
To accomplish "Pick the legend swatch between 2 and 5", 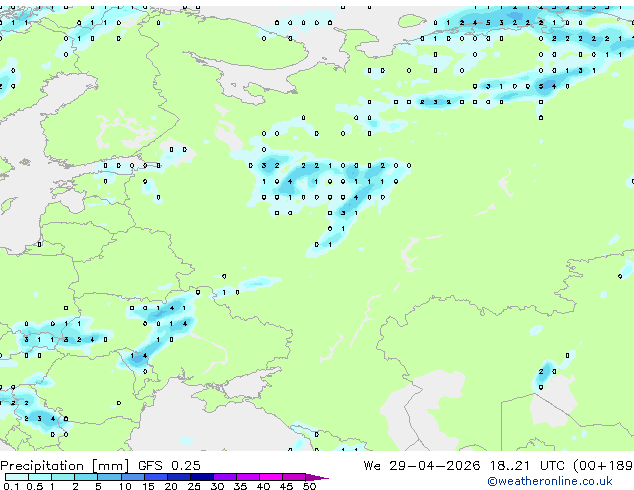I will click(86, 477).
